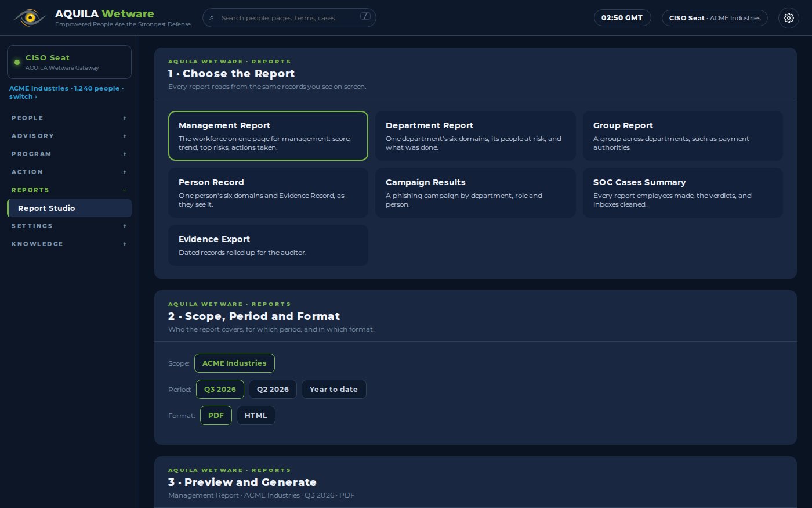Screen dimensions: 812x508
Task: Select the SOC Cases Summary card
Action: click(683, 193)
